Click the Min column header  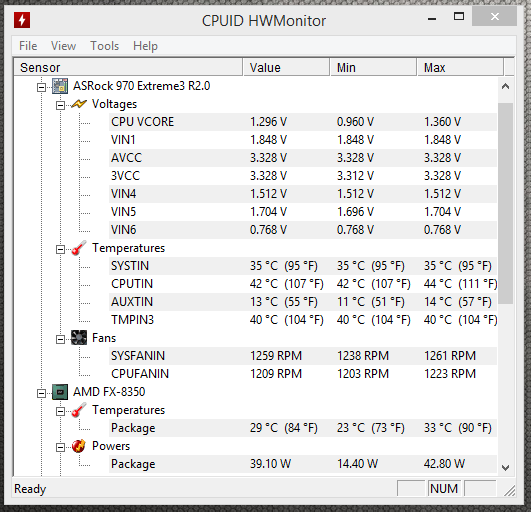pyautogui.click(x=374, y=67)
